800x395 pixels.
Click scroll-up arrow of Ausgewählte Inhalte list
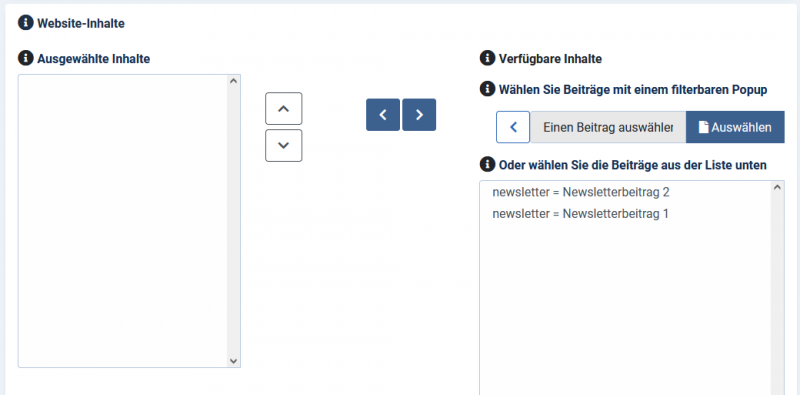pos(234,81)
